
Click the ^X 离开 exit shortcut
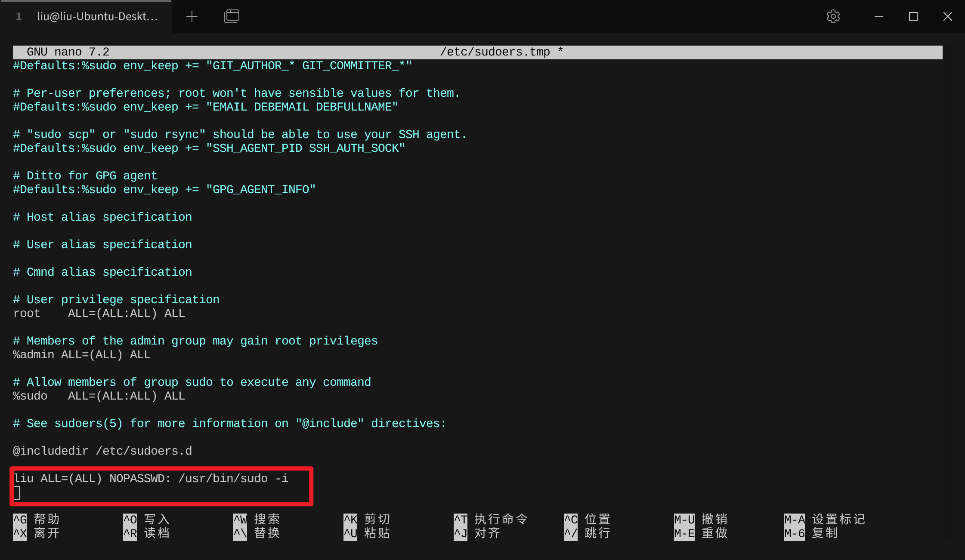coord(37,533)
